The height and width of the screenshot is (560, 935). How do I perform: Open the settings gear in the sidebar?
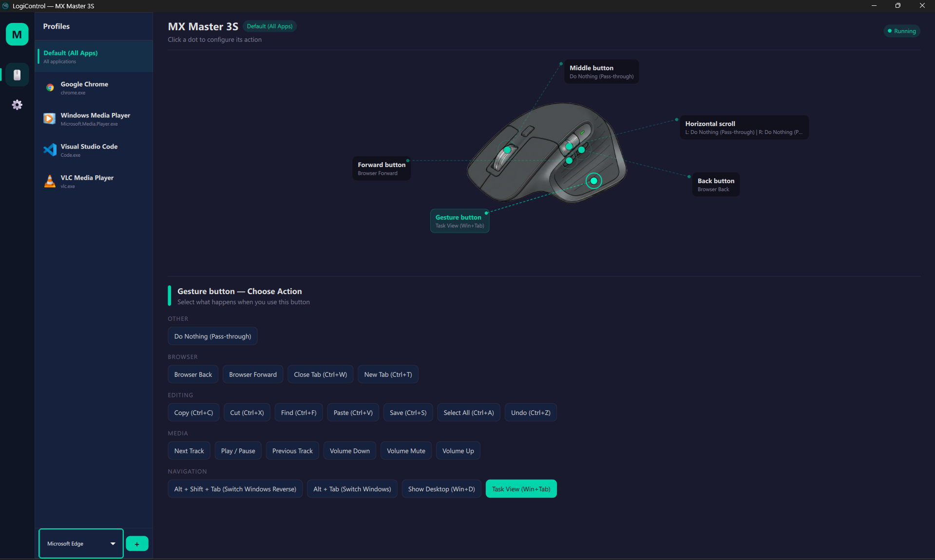click(17, 105)
